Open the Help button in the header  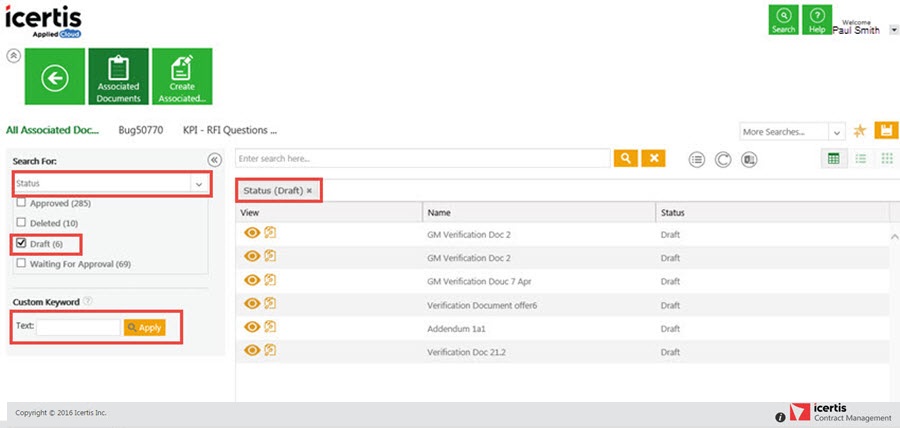pos(817,20)
